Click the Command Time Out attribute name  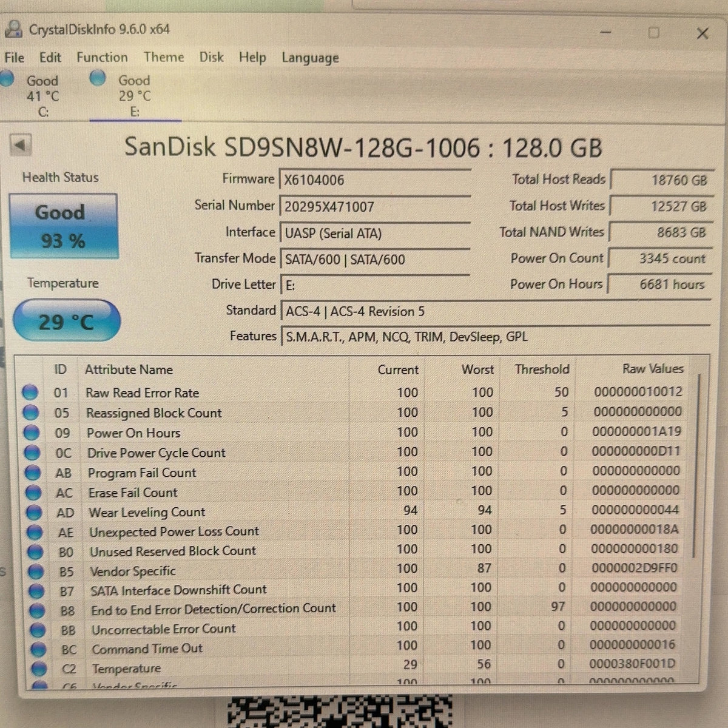point(147,649)
